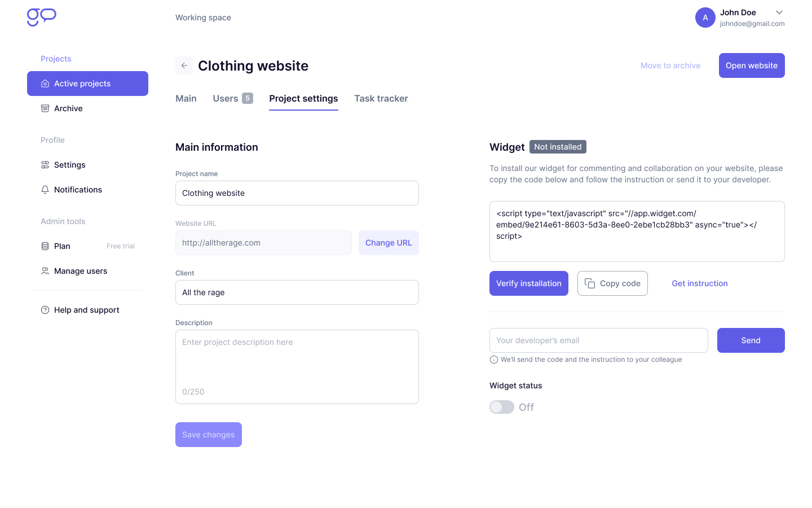Click the Get instruction link
812x508 pixels.
pyautogui.click(x=700, y=283)
